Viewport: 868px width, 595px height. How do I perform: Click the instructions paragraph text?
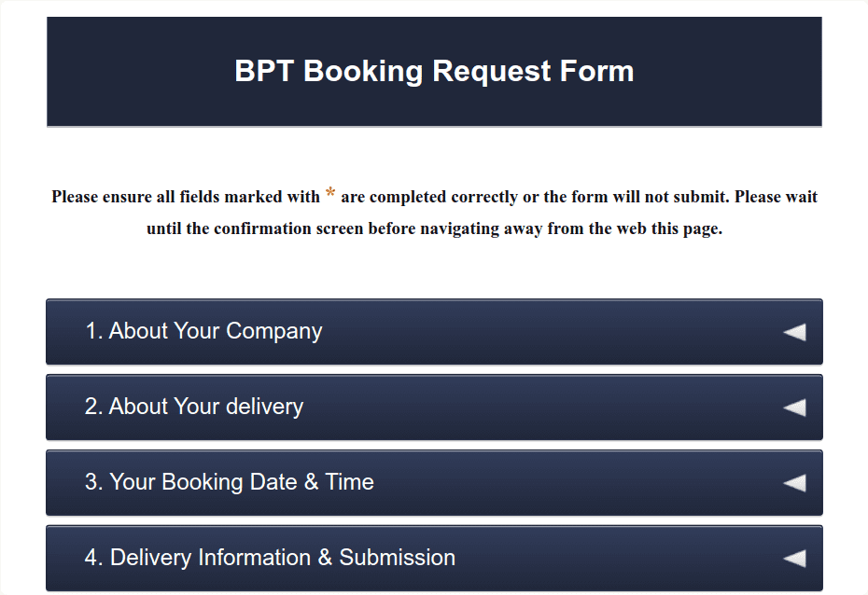point(434,212)
